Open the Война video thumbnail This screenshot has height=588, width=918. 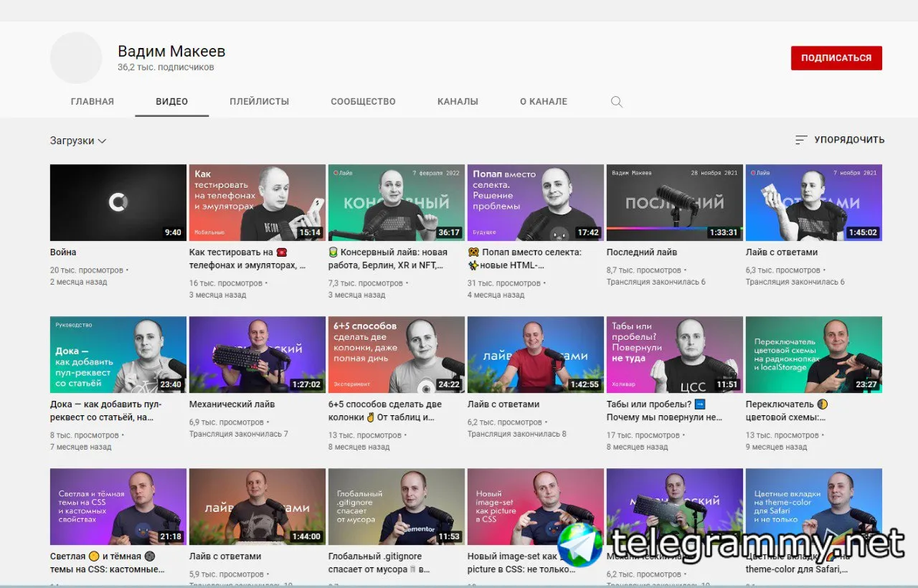[x=118, y=203]
